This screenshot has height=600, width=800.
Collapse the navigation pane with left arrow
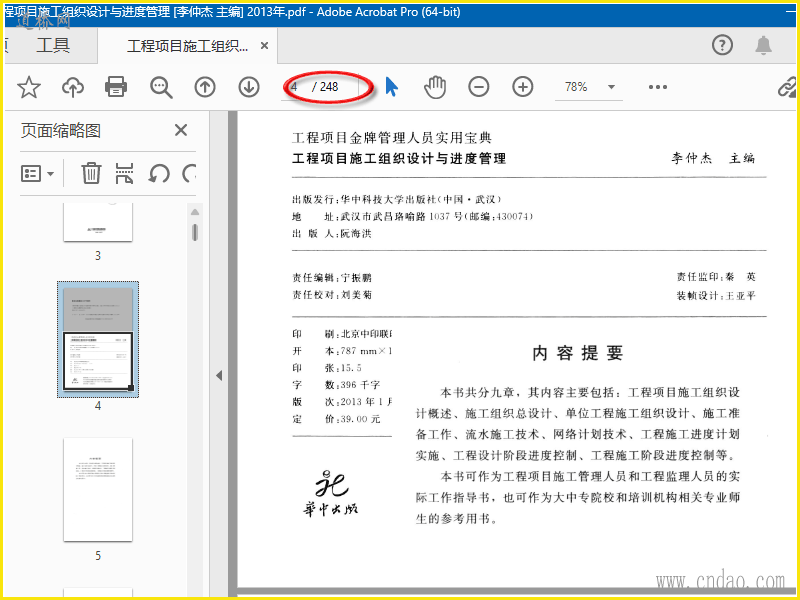(x=219, y=376)
